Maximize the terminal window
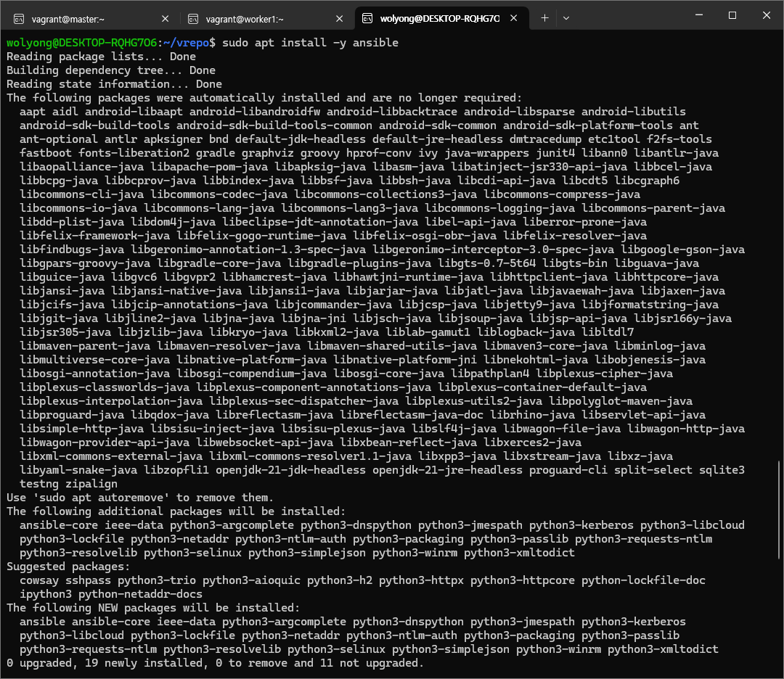This screenshot has height=679, width=784. (x=732, y=15)
